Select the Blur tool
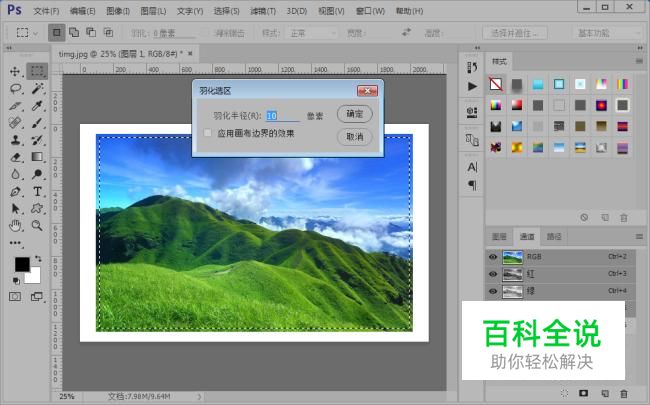The image size is (650, 405). point(15,174)
